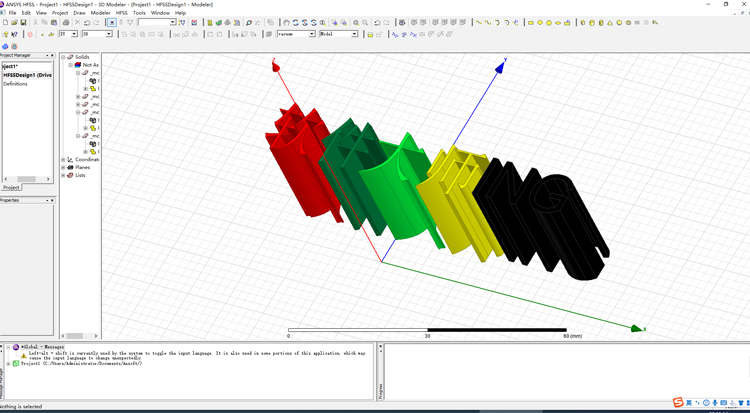Select HFSSDesign1 in Project Manager
750x413 pixels.
click(27, 75)
